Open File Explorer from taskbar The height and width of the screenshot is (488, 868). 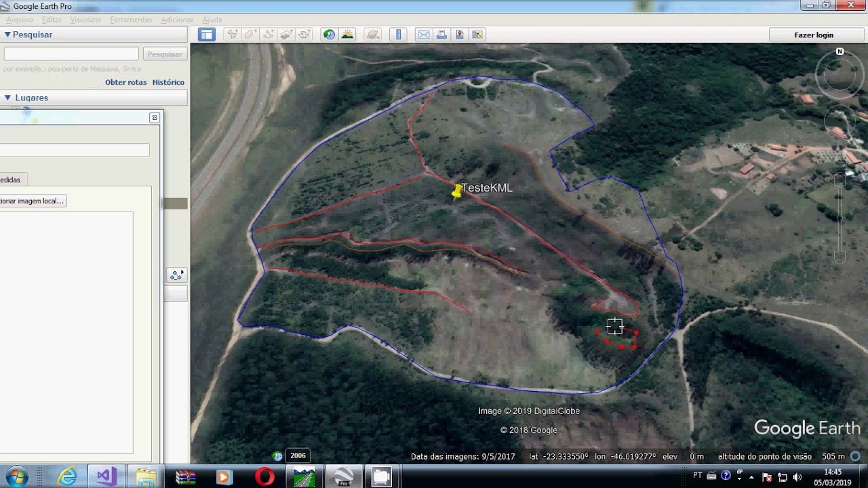pyautogui.click(x=146, y=477)
